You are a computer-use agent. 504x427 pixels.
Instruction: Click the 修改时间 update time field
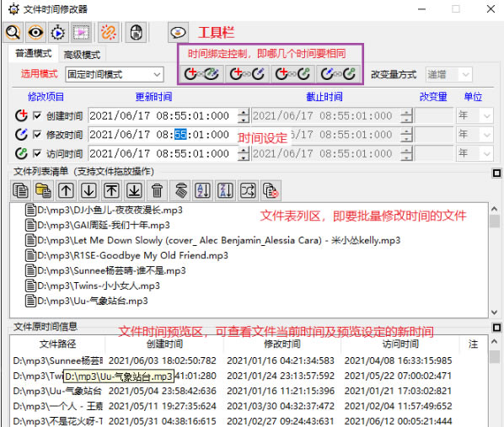(x=163, y=135)
